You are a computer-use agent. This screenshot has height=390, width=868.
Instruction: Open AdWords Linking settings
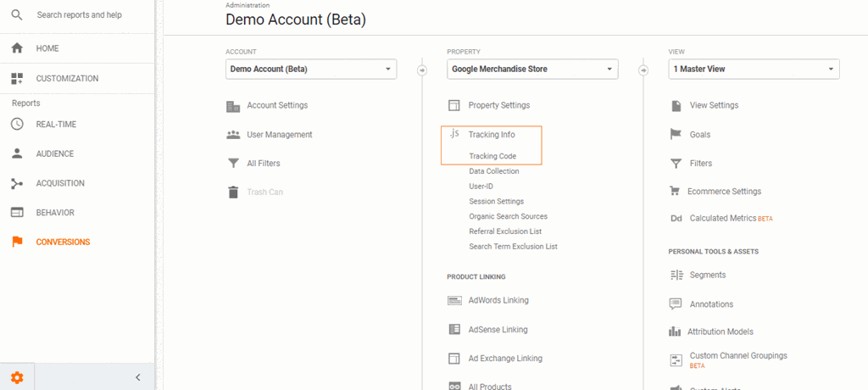(498, 300)
